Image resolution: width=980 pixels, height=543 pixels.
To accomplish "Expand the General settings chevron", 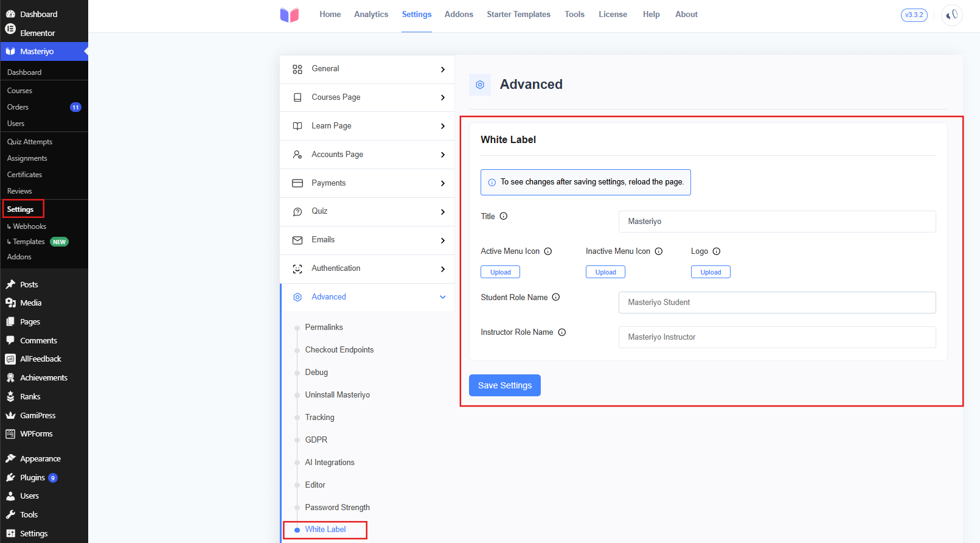I will coord(443,69).
